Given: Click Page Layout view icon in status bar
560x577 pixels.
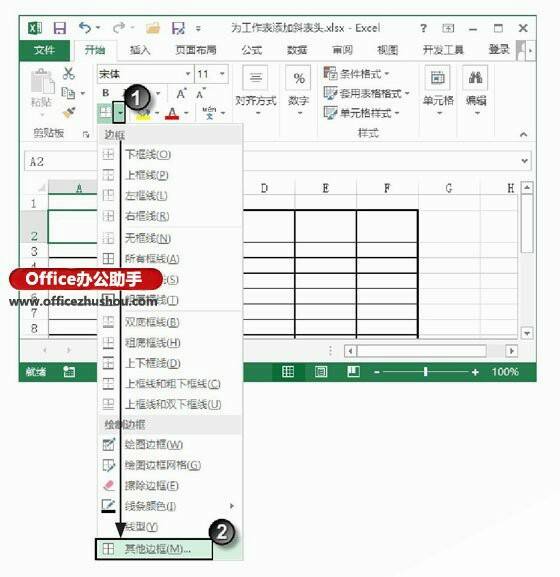Looking at the screenshot, I should 320,372.
